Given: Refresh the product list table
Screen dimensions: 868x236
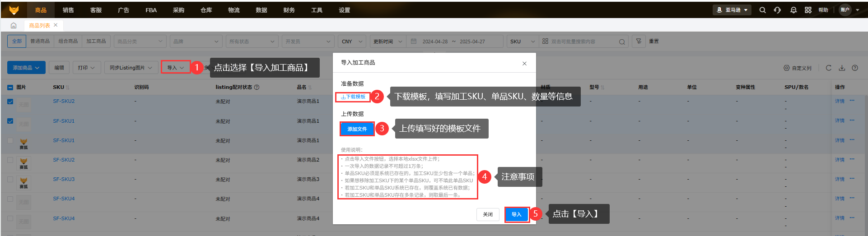Looking at the screenshot, I should point(829,68).
